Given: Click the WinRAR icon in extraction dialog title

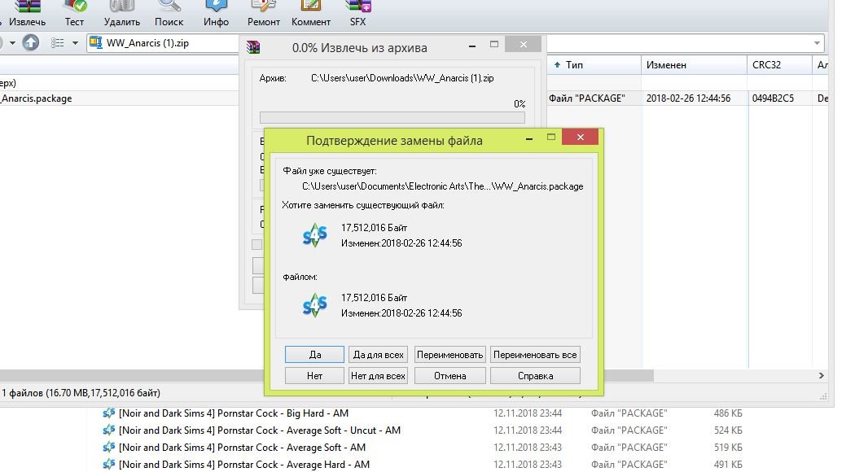Looking at the screenshot, I should tap(253, 47).
